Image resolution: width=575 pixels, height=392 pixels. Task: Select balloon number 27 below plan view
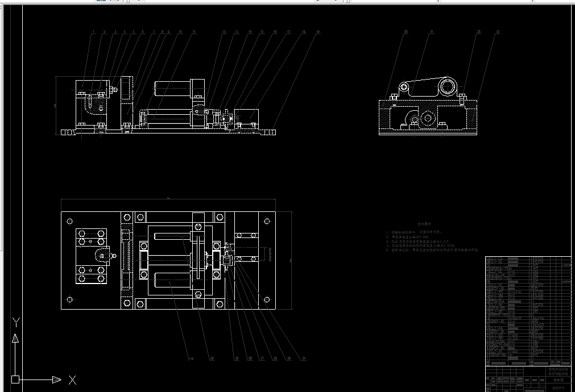click(x=262, y=358)
